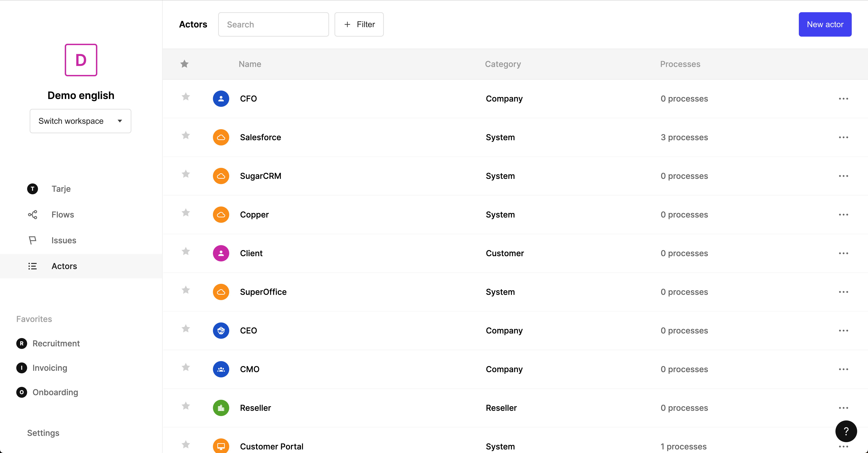Mark SuperOffice as favorite
Image resolution: width=868 pixels, height=453 pixels.
(x=186, y=290)
